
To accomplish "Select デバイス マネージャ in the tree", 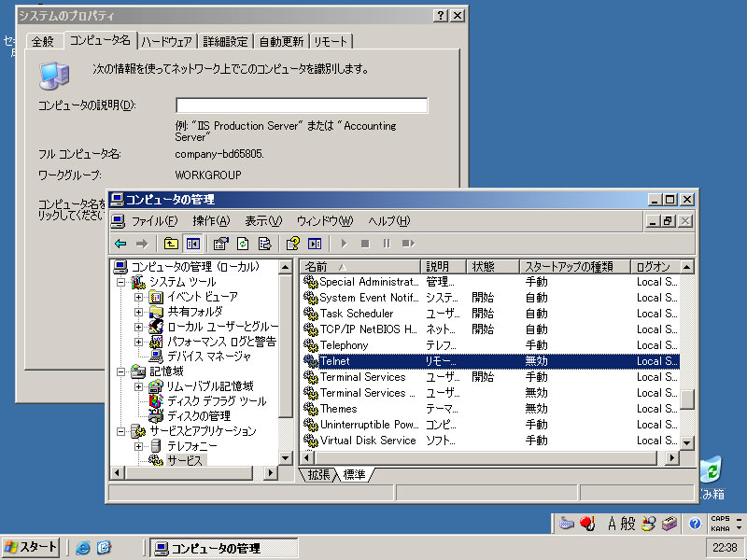I will click(208, 357).
